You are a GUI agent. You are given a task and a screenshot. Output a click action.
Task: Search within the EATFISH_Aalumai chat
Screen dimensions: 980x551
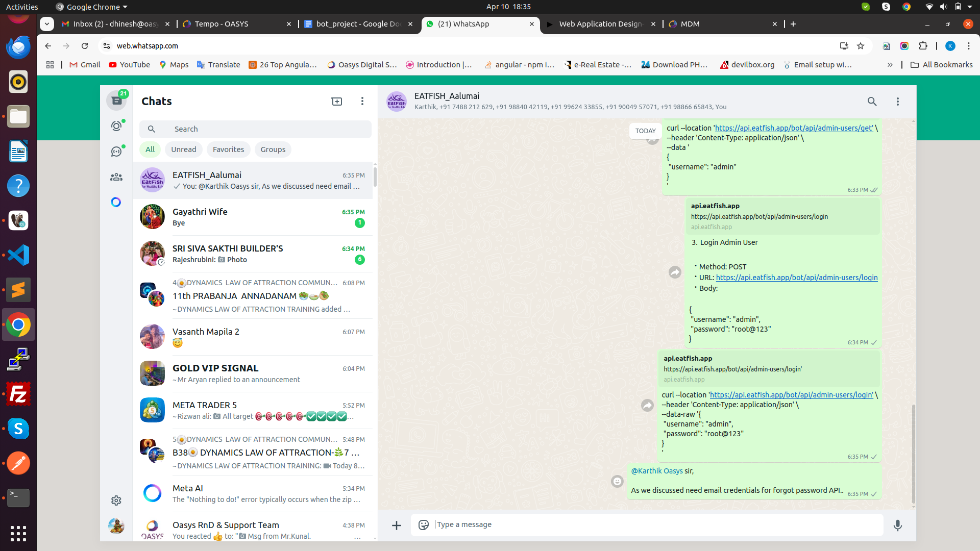872,102
